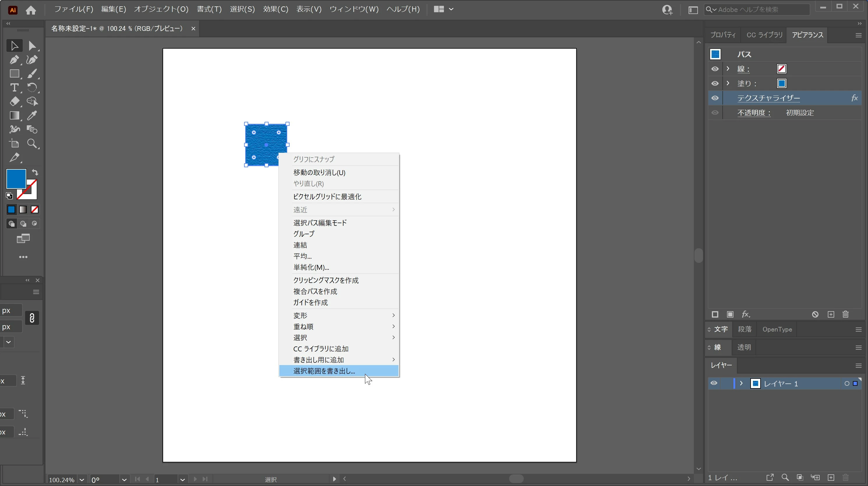Choose 選択範囲を書き出し... from context menu
868x486 pixels.
(324, 371)
